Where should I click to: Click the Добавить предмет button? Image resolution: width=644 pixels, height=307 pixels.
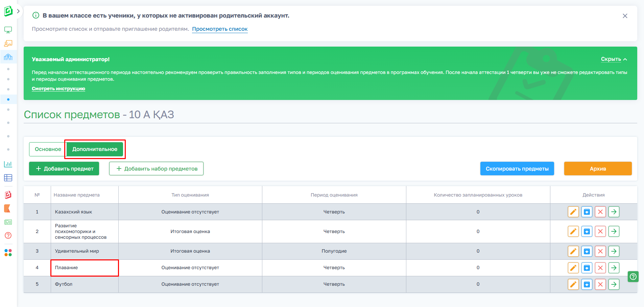64,169
